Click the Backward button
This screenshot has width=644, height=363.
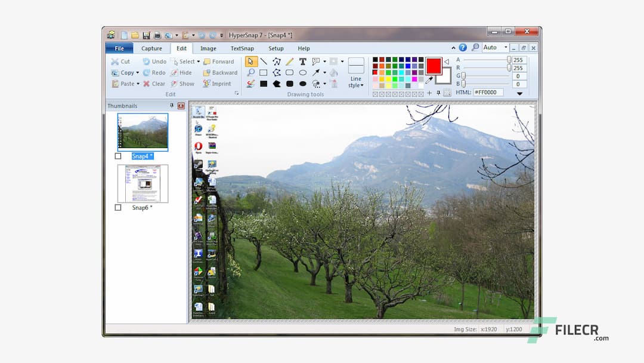pos(225,72)
